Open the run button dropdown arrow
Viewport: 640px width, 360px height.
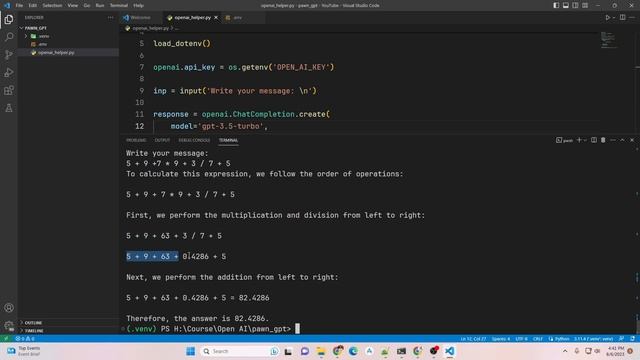(x=613, y=18)
